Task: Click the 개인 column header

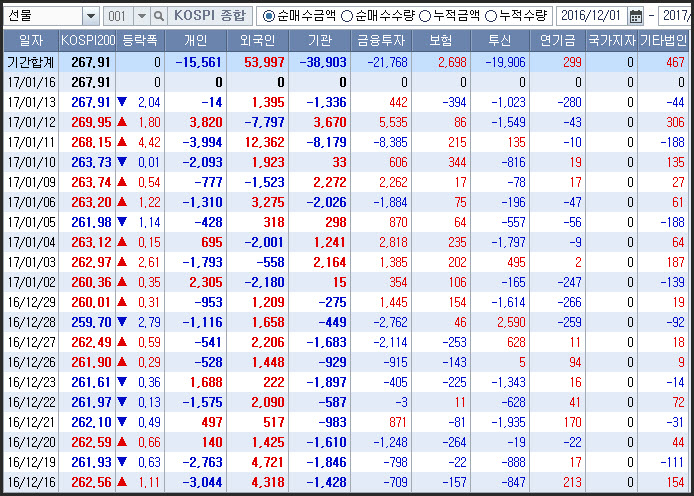Action: coord(196,41)
